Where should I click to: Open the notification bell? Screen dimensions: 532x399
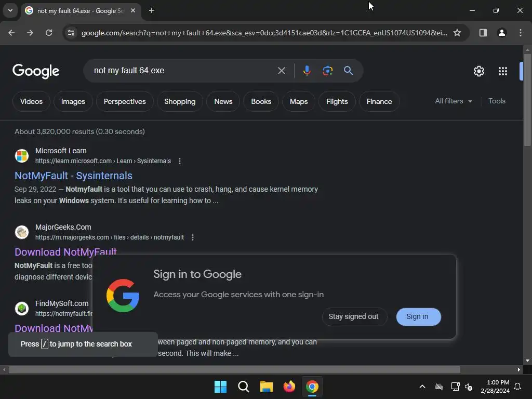pos(518,387)
